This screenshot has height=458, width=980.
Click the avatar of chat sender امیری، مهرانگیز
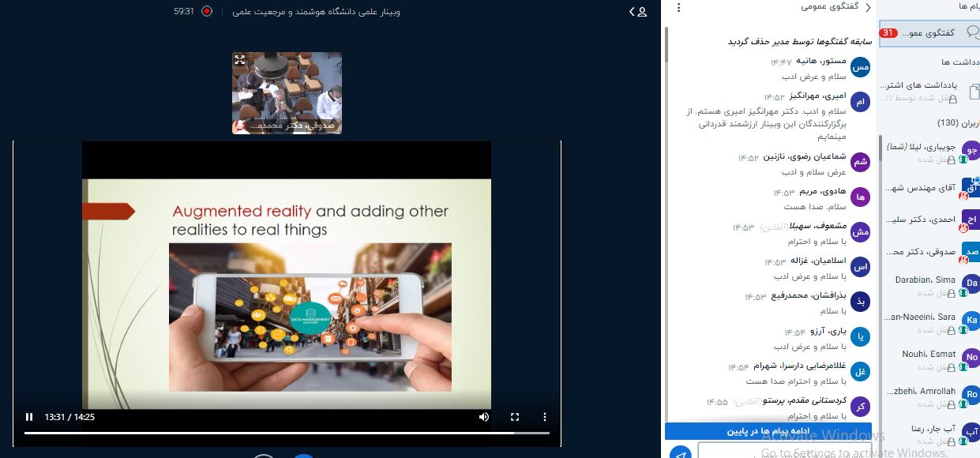coord(860,102)
